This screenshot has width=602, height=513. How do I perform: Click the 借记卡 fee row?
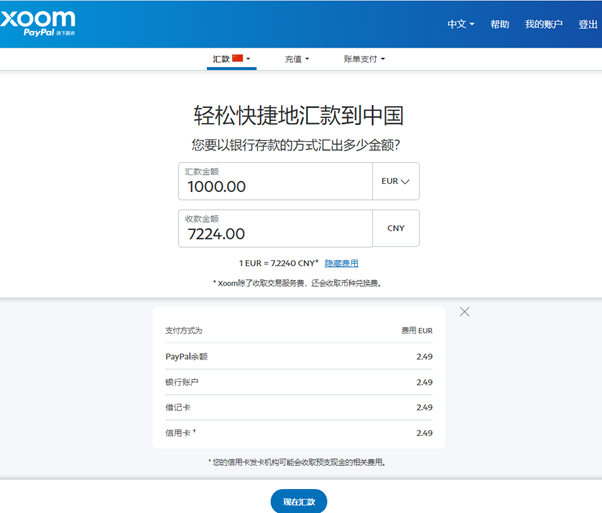[x=299, y=407]
